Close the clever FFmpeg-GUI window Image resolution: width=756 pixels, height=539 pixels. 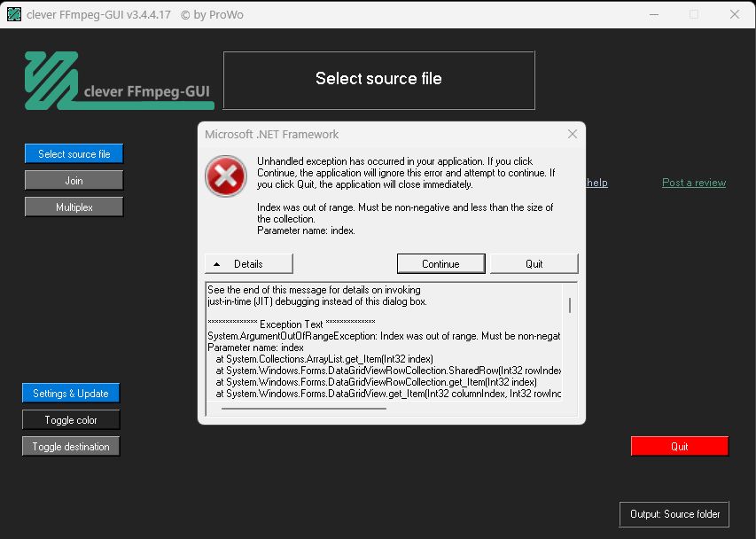tap(735, 14)
